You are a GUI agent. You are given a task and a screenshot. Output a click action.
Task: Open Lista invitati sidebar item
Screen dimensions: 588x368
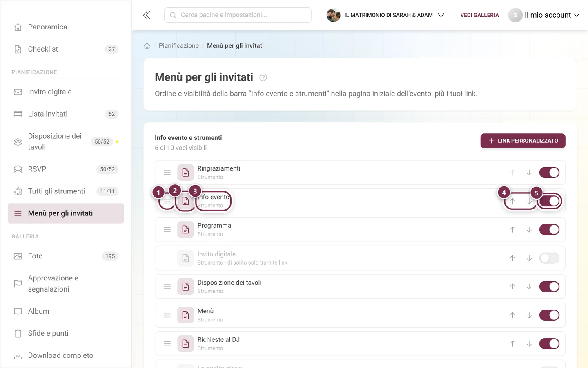point(66,114)
